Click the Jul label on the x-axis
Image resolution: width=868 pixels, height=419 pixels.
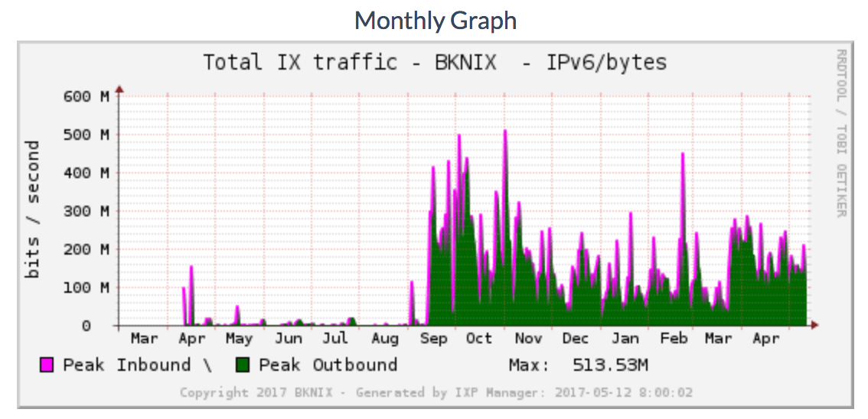(335, 339)
